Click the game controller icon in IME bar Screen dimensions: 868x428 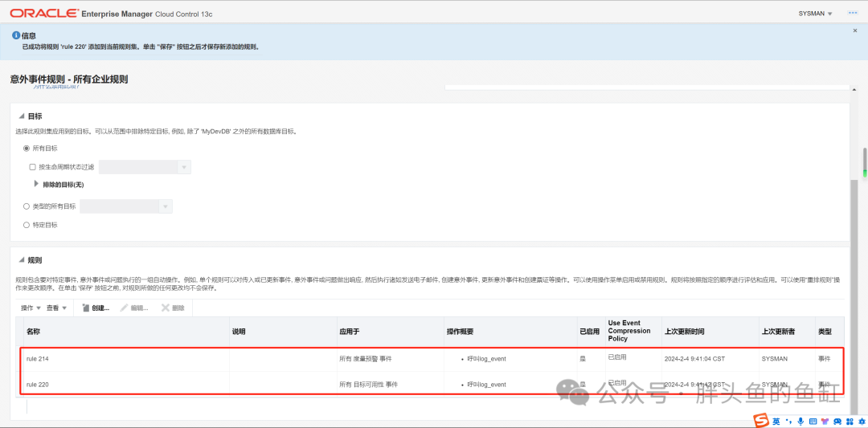837,422
